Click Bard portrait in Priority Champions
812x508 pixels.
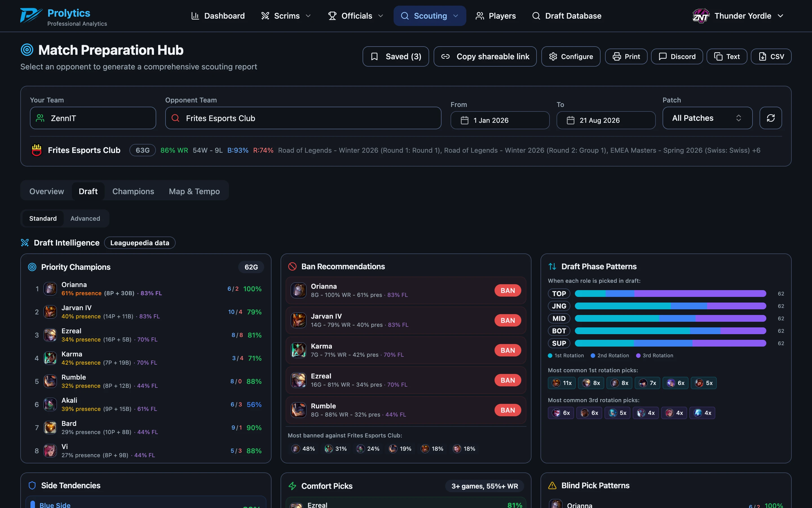50,428
